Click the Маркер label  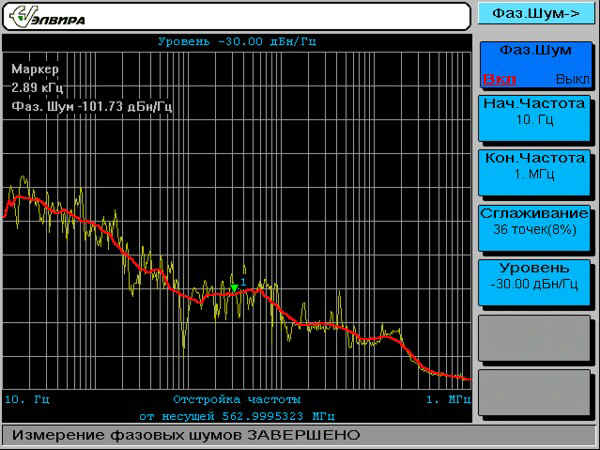point(35,70)
